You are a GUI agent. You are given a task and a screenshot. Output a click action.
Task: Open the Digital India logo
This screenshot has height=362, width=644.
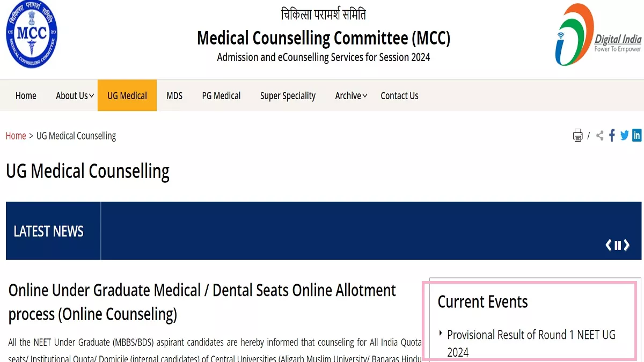coord(598,35)
